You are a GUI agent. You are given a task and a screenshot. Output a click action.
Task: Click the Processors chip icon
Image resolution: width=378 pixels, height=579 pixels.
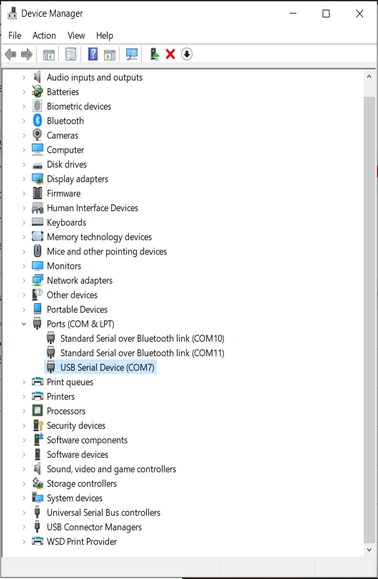coord(37,411)
